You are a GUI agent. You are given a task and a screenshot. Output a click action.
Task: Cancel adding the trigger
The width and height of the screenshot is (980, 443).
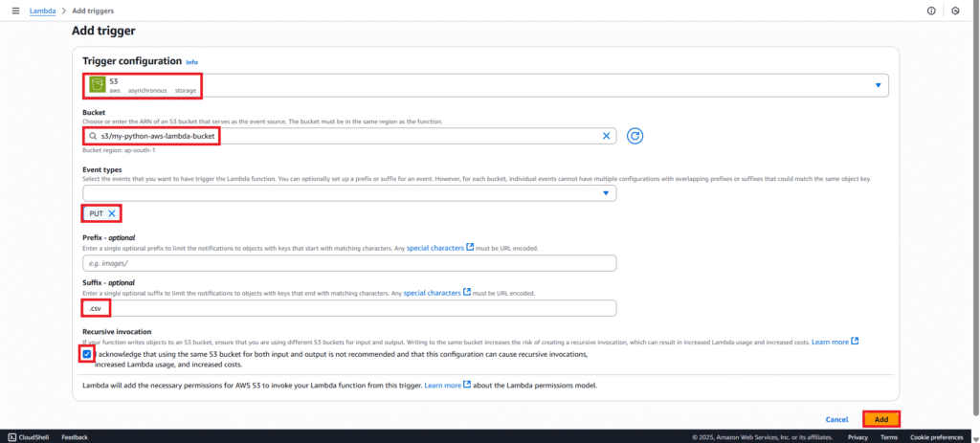836,419
